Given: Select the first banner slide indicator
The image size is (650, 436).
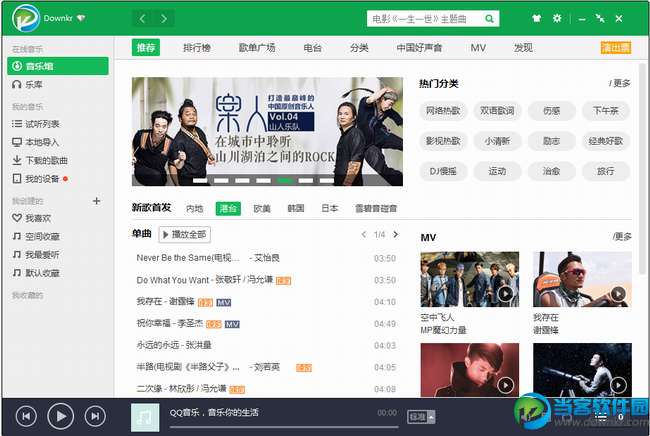Looking at the screenshot, I should click(200, 180).
